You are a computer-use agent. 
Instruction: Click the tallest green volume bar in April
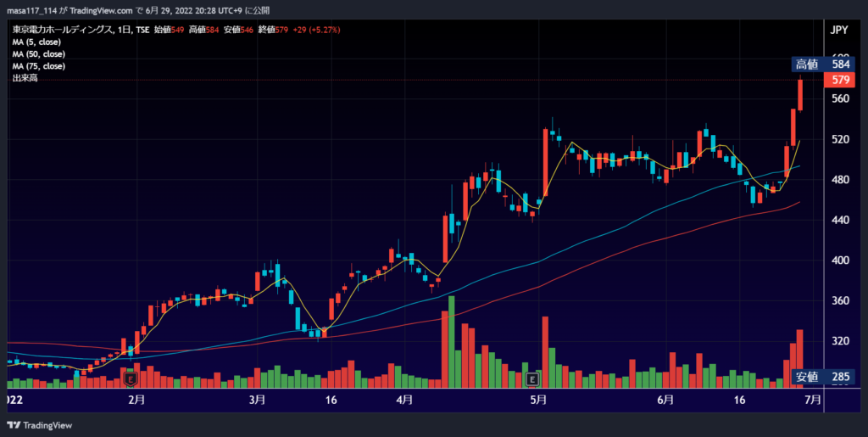click(x=452, y=342)
